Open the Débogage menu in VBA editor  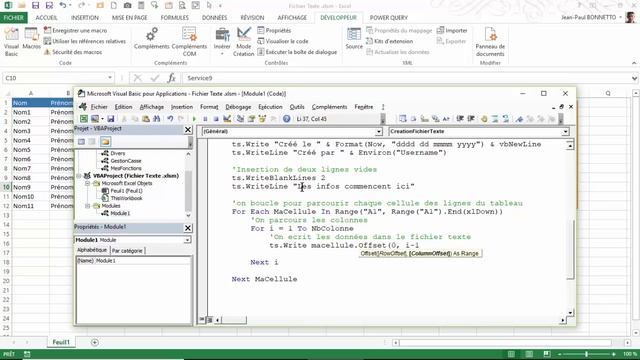pyautogui.click(x=238, y=107)
